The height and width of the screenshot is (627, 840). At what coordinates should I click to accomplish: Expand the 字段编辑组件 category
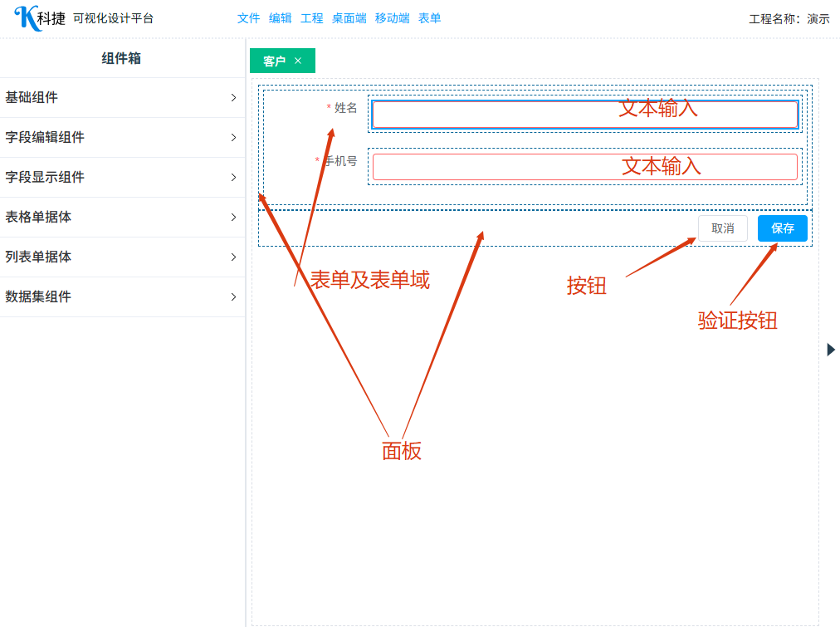pyautogui.click(x=122, y=138)
